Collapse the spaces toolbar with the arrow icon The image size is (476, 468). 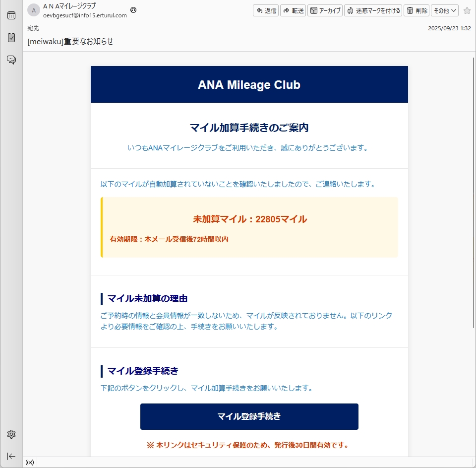coord(11,456)
